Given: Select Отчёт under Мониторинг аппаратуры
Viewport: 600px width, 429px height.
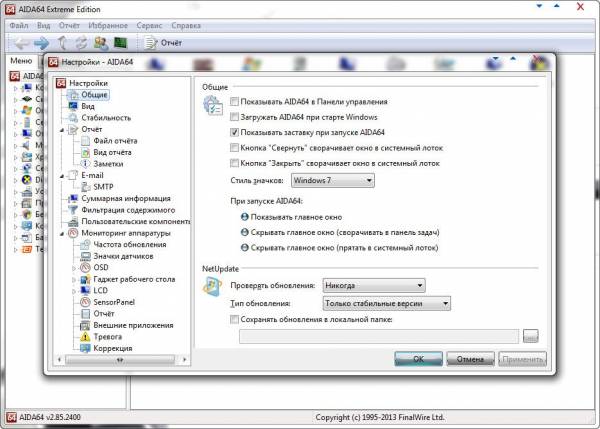Looking at the screenshot, I should coord(104,314).
